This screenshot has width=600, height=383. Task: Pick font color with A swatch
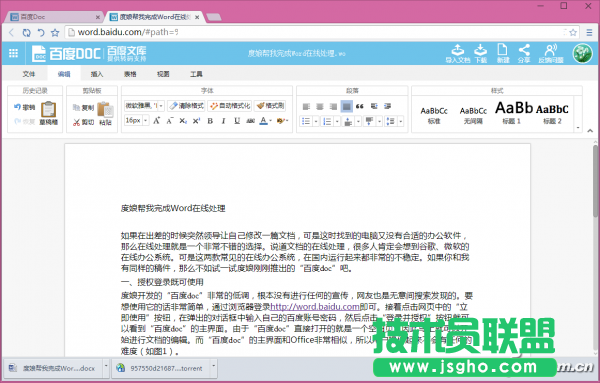[x=263, y=121]
